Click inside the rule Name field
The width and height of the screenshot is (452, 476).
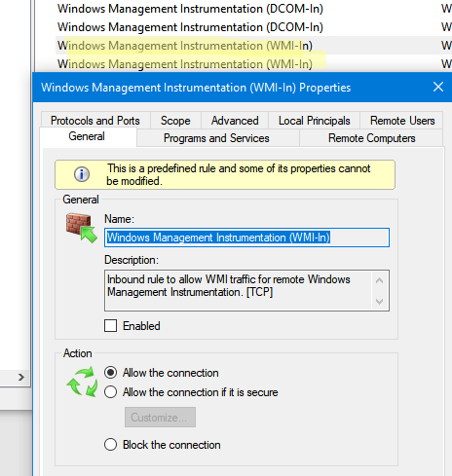pos(246,238)
